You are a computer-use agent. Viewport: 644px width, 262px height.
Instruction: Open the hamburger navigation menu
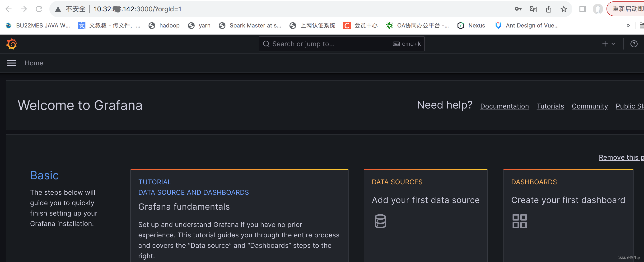(x=11, y=63)
